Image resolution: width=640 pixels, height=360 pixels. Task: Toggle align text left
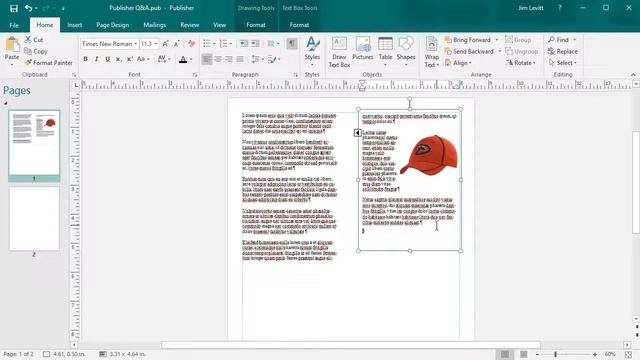207,59
